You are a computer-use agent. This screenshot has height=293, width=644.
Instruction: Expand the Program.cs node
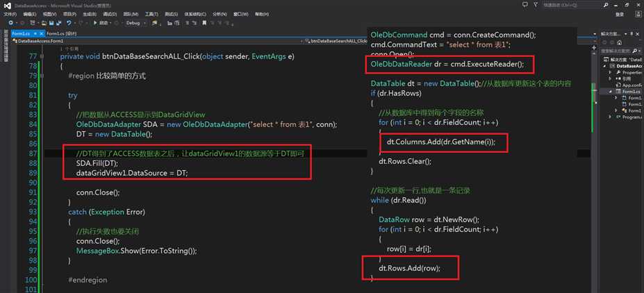(610, 117)
